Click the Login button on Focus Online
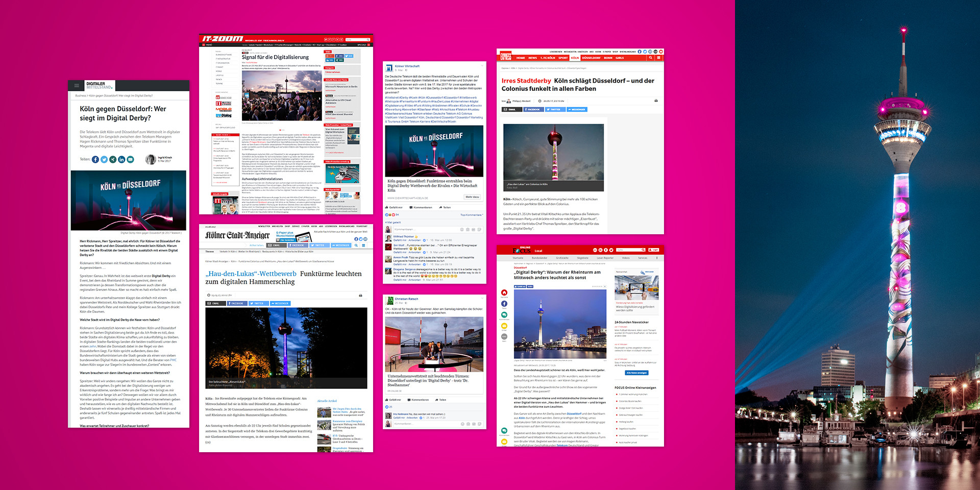Screen dimensions: 980x490 [x=654, y=250]
